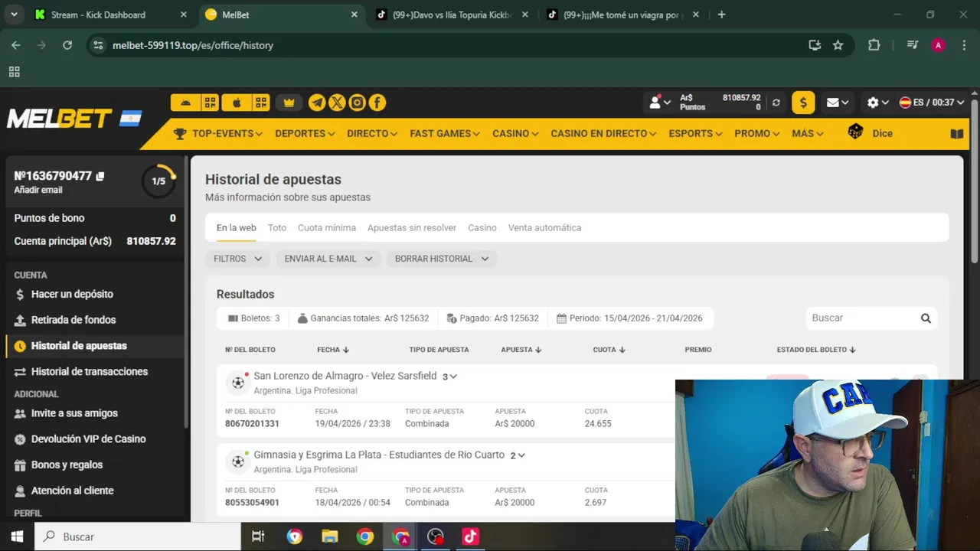Switch to the Casino history tab

pos(482,227)
